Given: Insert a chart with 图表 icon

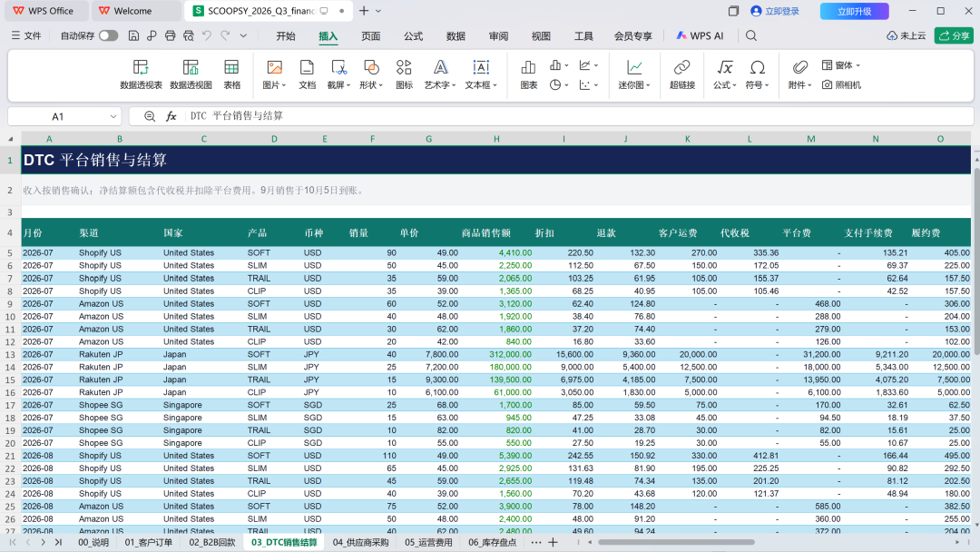Looking at the screenshot, I should click(x=528, y=74).
